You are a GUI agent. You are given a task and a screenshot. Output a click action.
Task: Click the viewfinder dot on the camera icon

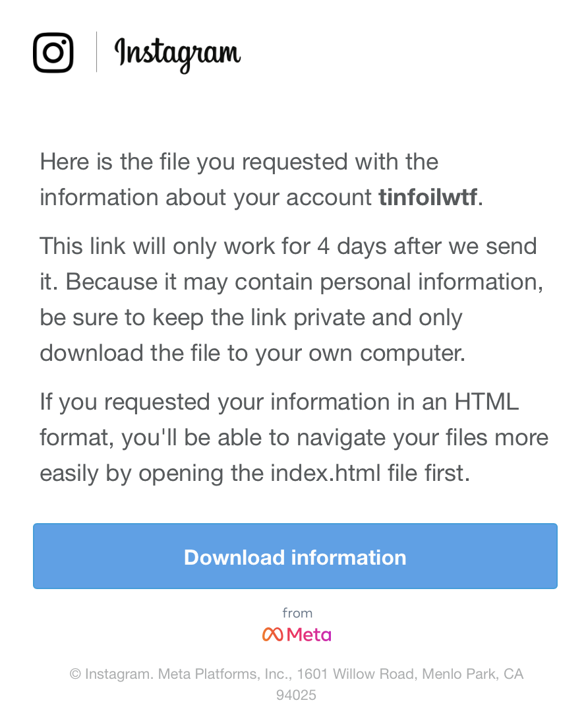65,41
